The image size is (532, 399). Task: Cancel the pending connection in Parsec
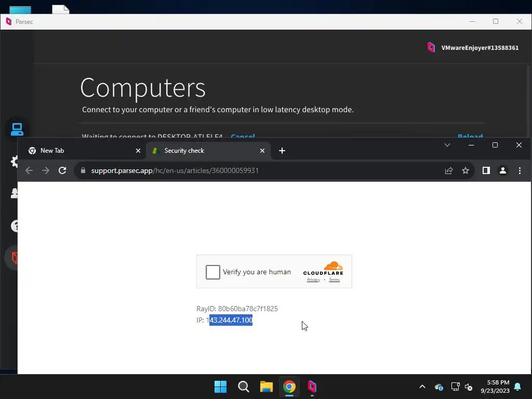coord(243,136)
